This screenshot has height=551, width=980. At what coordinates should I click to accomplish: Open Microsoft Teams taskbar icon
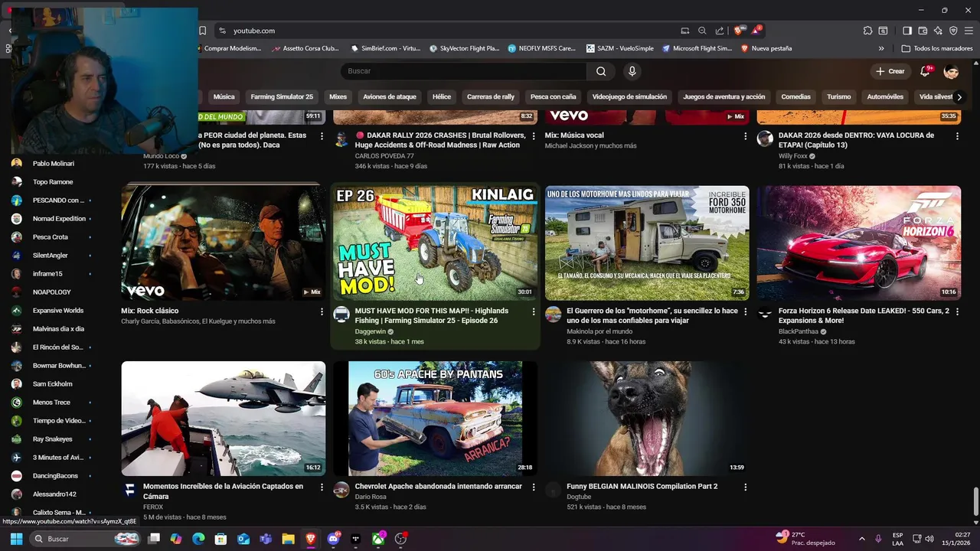click(x=266, y=539)
